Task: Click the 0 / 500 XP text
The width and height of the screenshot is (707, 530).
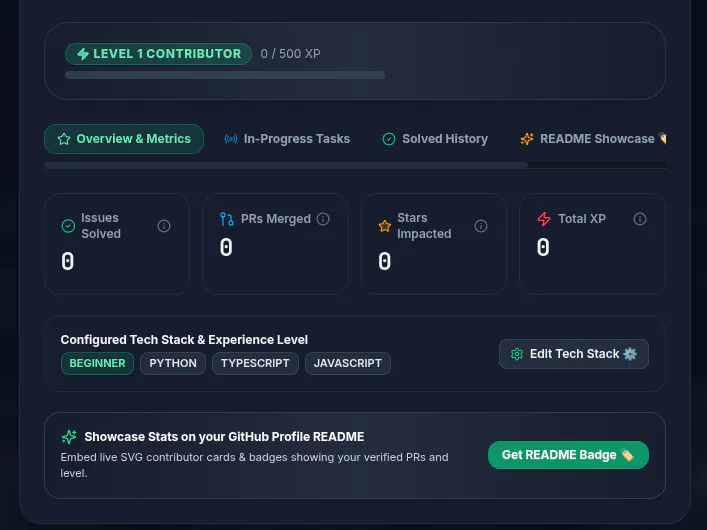Action: [x=290, y=54]
